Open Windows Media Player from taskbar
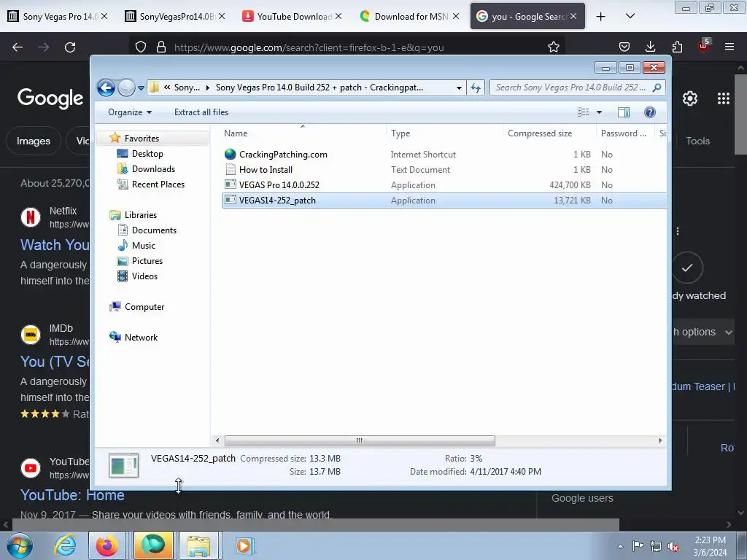This screenshot has height=560, width=747. pos(244,545)
